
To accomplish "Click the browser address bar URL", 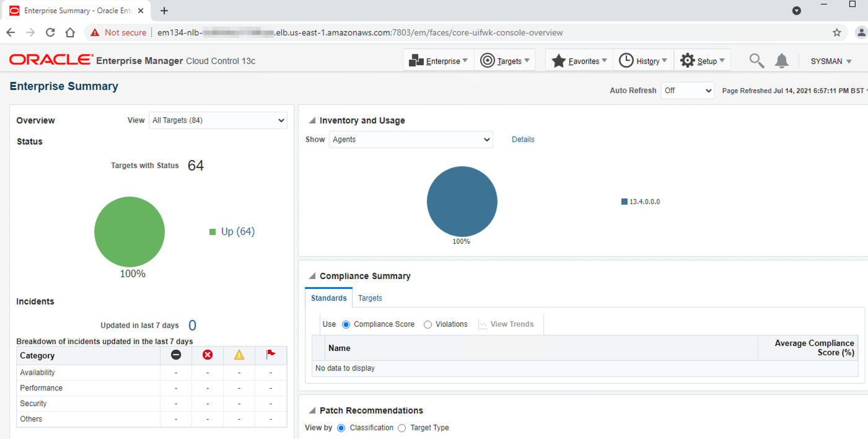I will [x=360, y=32].
